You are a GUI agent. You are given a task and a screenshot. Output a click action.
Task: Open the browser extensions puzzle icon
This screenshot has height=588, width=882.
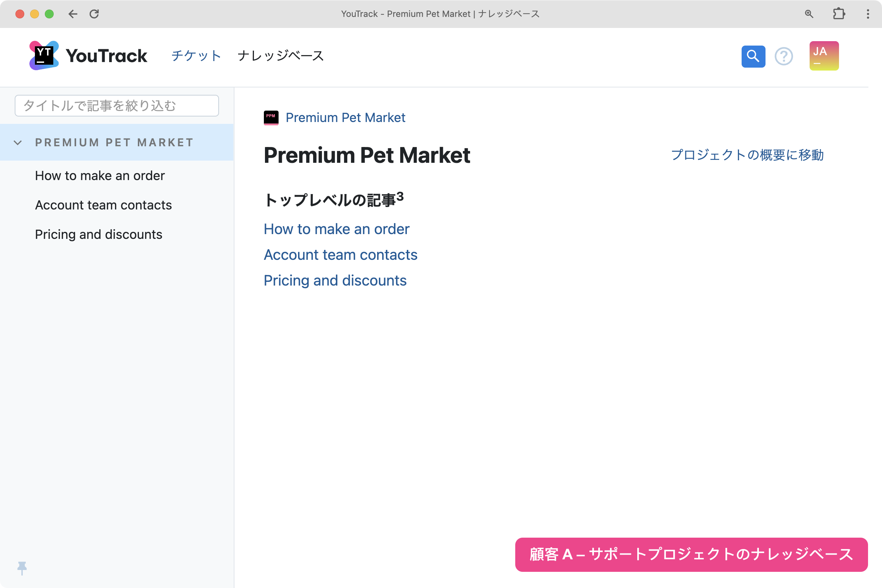(x=839, y=14)
